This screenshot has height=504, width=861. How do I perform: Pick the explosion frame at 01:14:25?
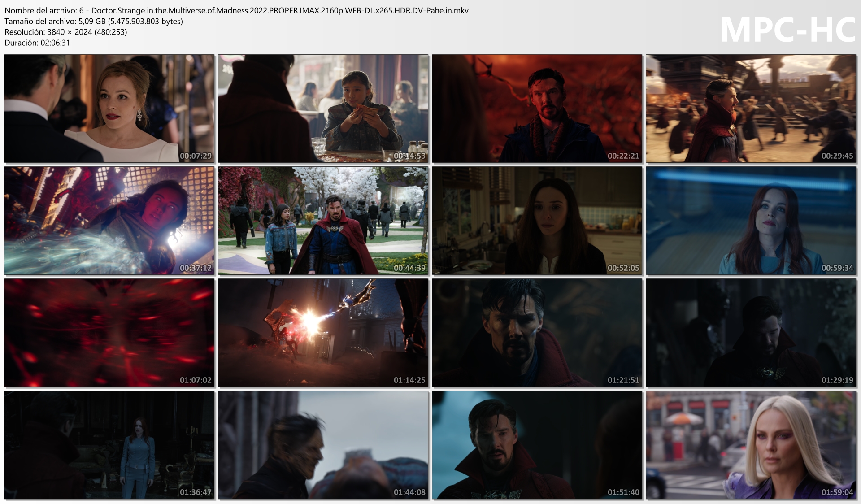(323, 333)
